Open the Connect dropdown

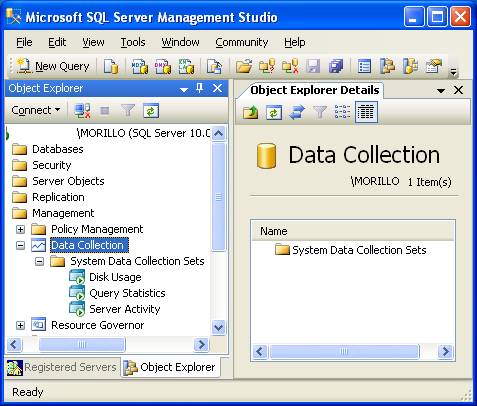36,110
